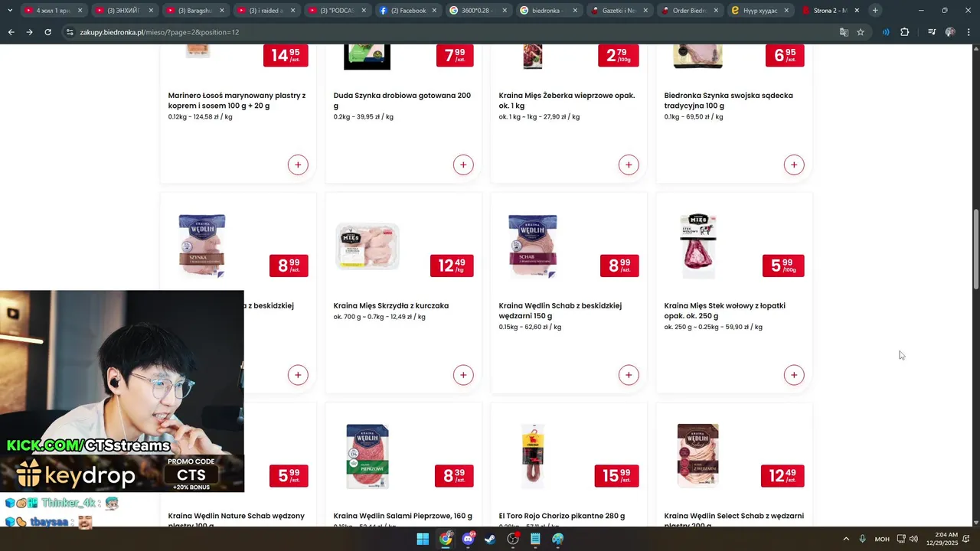Add Kraina Wędlin Schab z beskidzkiej to cart
Screen dimensions: 980x551
[x=629, y=375]
